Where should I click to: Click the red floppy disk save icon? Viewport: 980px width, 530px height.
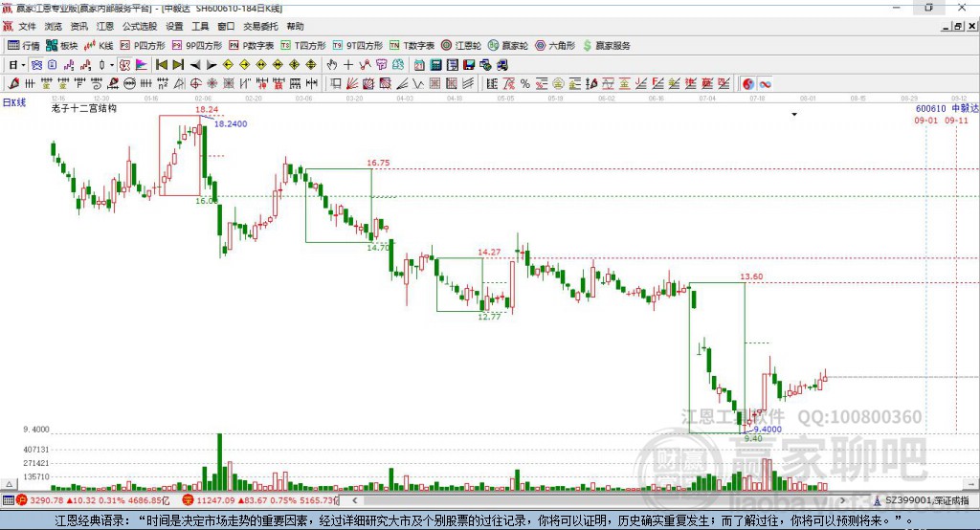coord(469,65)
